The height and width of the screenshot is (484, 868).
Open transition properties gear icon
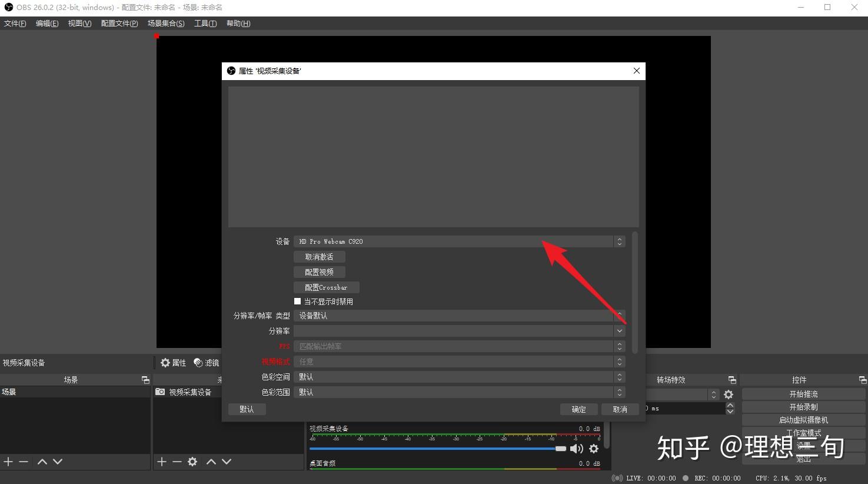coord(729,395)
